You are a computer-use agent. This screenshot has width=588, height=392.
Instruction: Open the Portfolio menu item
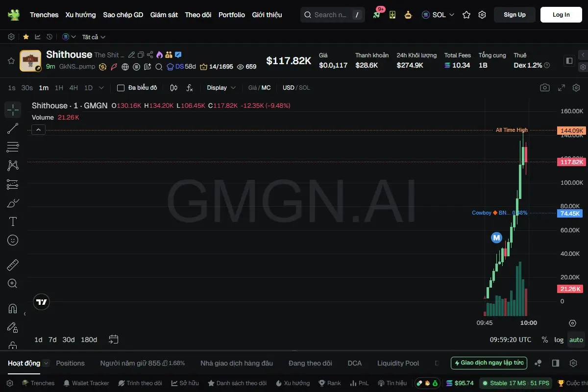pyautogui.click(x=232, y=15)
